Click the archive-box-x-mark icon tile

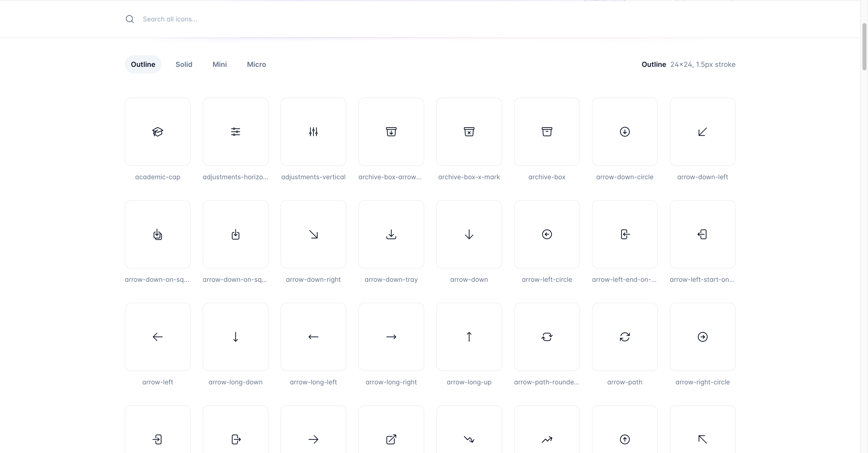tap(469, 131)
